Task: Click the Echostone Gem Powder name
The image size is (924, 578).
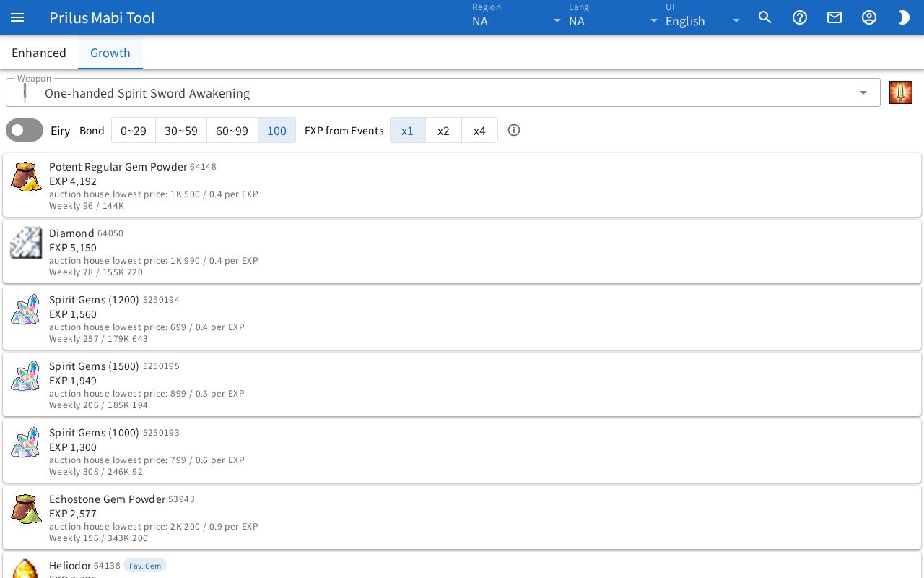Action: click(107, 499)
